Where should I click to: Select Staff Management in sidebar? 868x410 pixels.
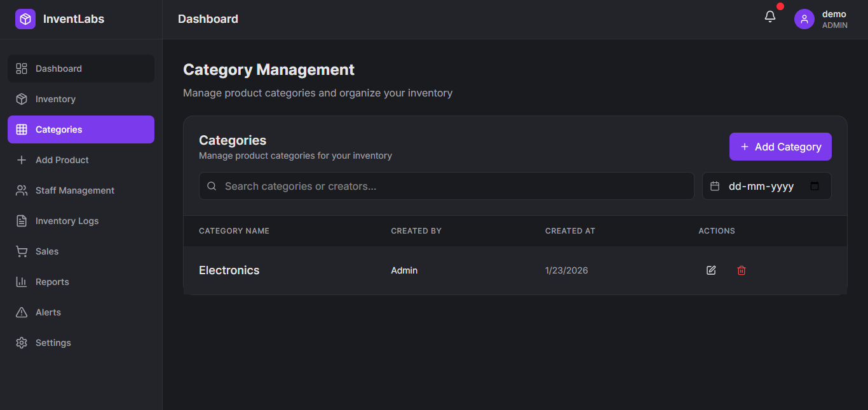click(x=74, y=190)
